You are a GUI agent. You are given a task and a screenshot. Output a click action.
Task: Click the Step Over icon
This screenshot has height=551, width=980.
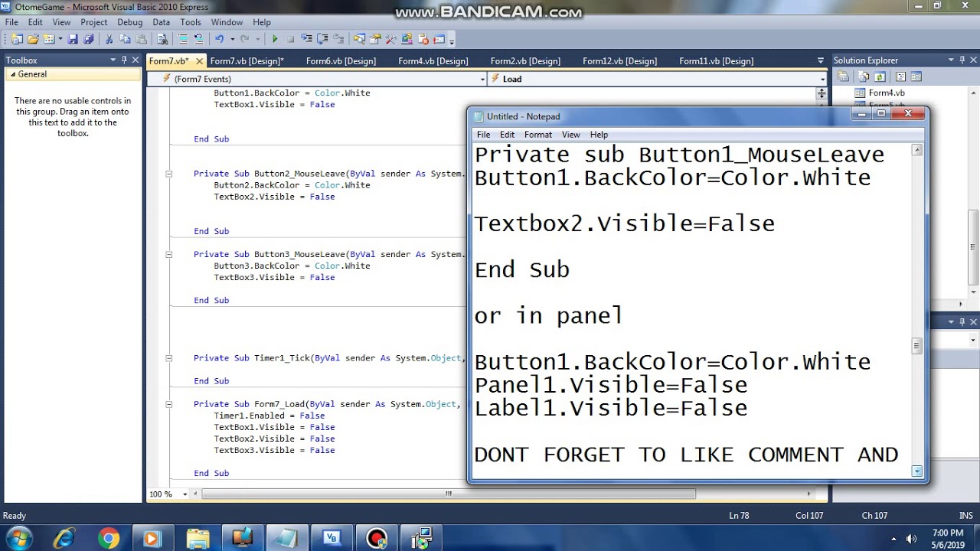coord(322,39)
